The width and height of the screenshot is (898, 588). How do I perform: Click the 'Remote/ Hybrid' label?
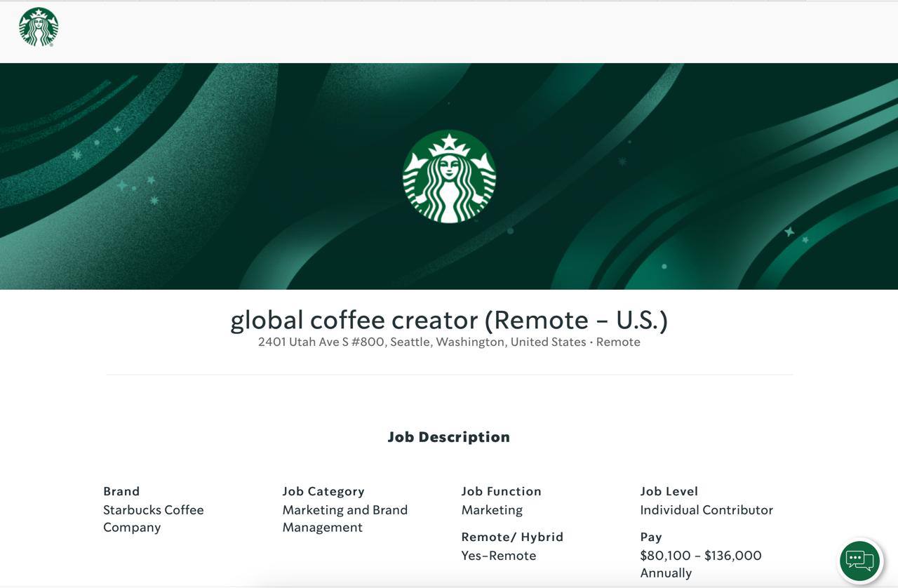pos(512,537)
